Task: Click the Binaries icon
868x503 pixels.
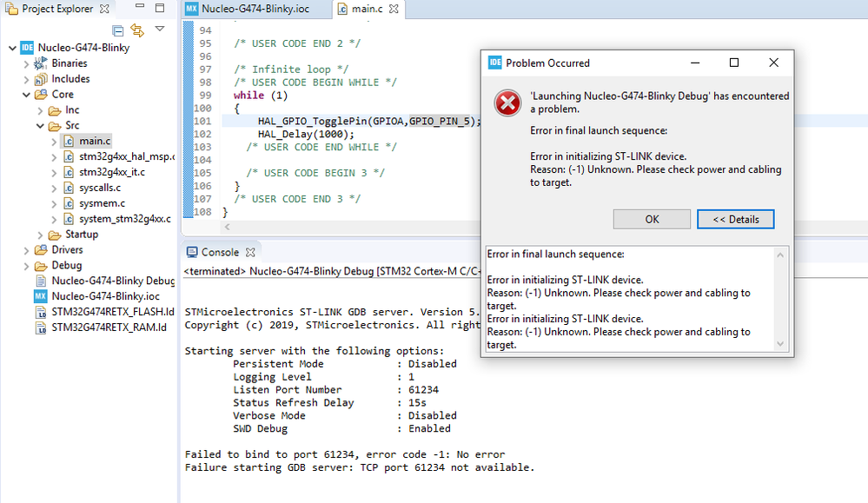Action: point(41,63)
